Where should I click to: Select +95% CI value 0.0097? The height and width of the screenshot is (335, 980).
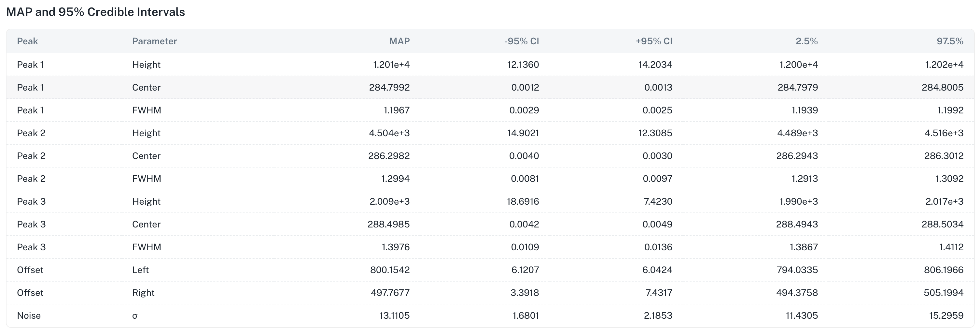tap(658, 179)
